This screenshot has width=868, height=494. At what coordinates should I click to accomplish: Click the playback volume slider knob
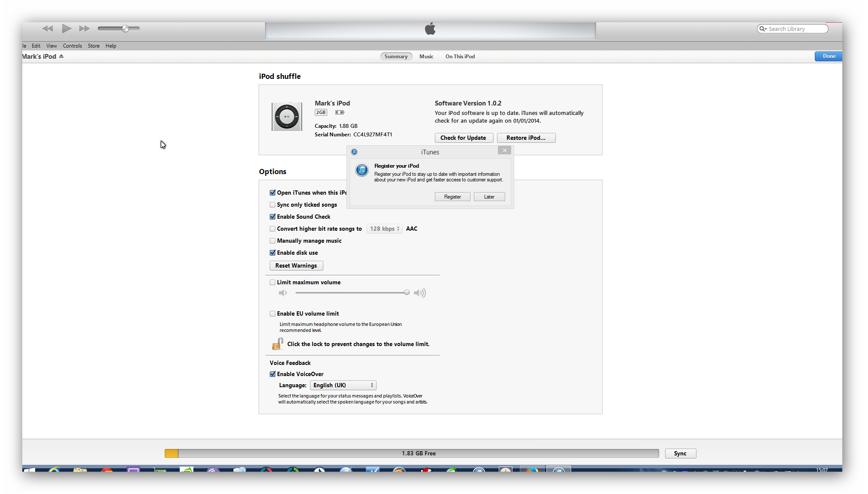[125, 29]
